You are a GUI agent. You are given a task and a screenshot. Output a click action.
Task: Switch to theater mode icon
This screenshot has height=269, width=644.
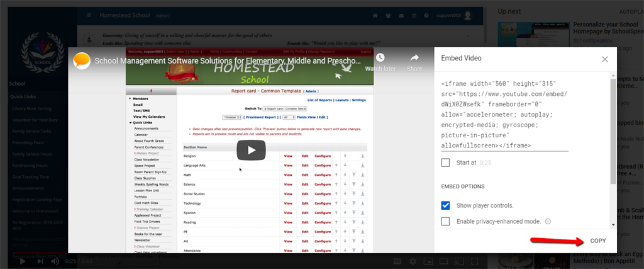pyautogui.click(x=443, y=261)
